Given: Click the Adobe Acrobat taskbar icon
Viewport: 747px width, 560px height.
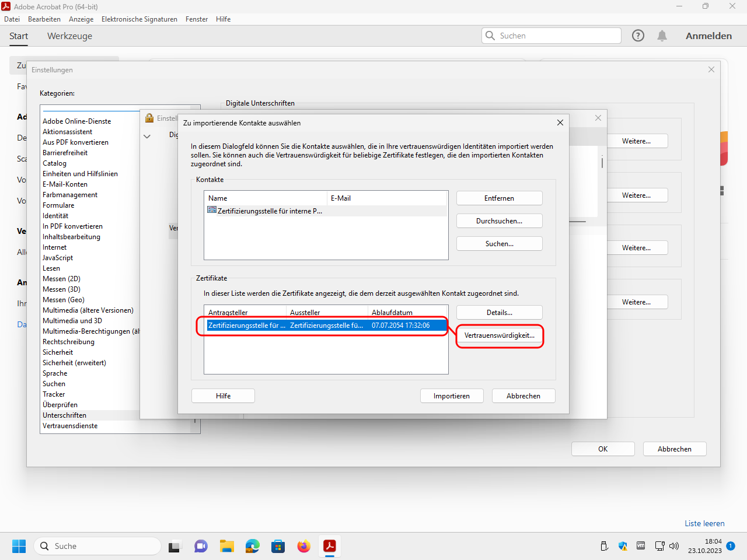Looking at the screenshot, I should point(330,546).
